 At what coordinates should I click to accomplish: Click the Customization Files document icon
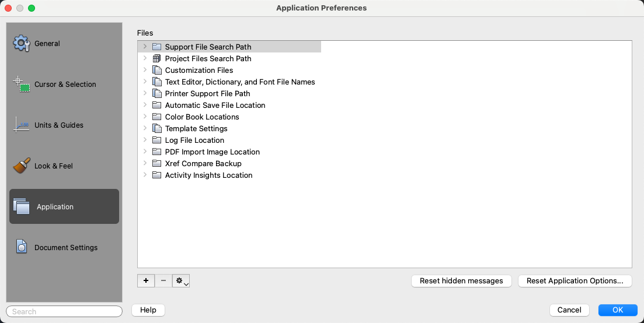coord(156,70)
